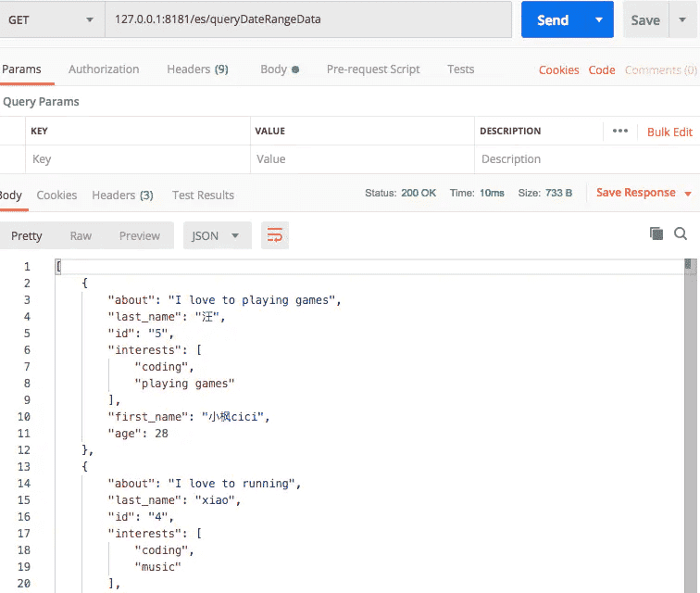Image resolution: width=700 pixels, height=593 pixels.
Task: Open the Authorization tab
Action: (104, 69)
